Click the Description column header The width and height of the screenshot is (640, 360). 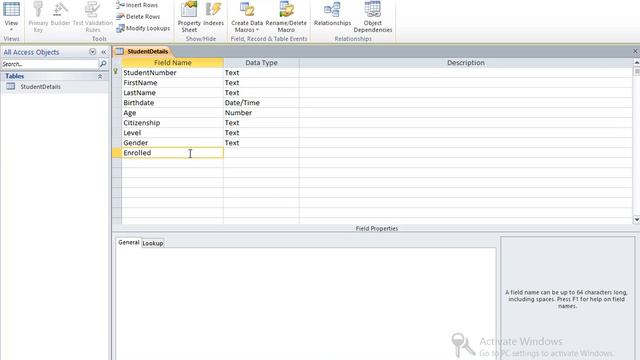(x=466, y=62)
